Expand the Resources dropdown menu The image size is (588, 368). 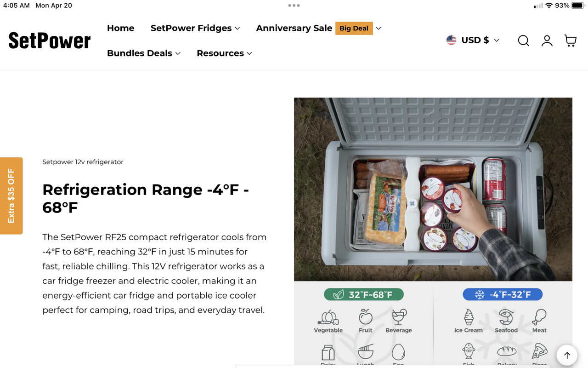click(224, 53)
